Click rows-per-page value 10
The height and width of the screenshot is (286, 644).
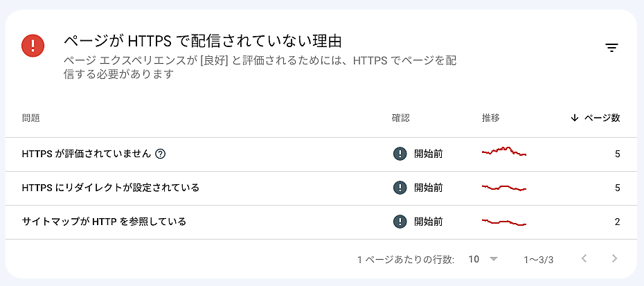tap(474, 259)
